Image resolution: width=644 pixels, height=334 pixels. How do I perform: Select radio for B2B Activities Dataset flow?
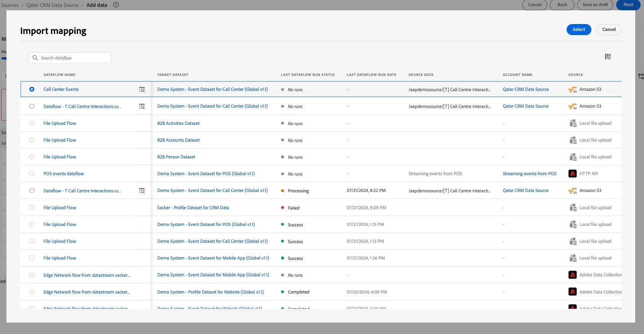tap(32, 123)
